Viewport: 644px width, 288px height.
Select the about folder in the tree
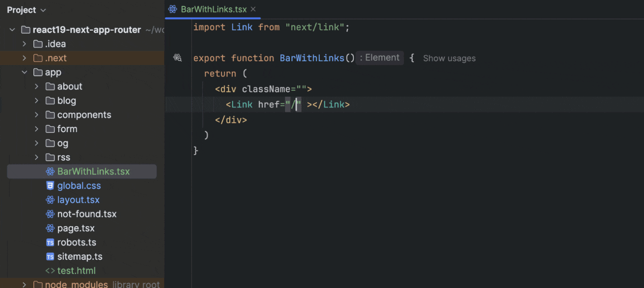click(x=70, y=86)
